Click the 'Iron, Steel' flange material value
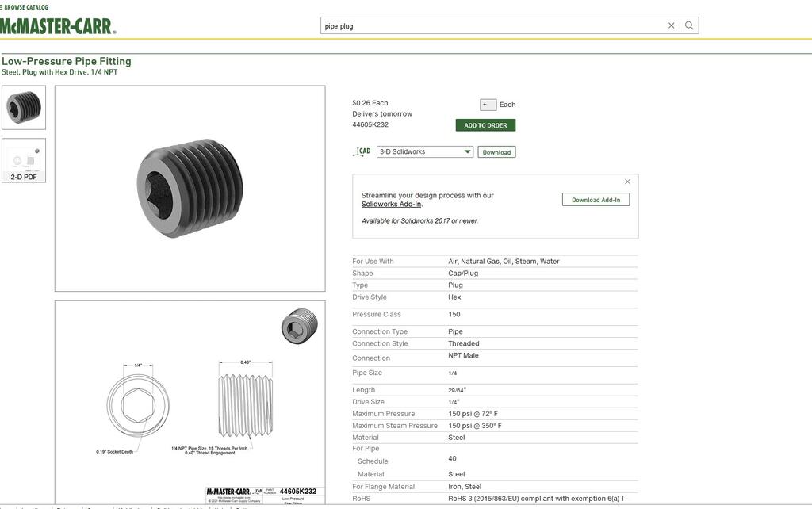812x509 pixels. pyautogui.click(x=465, y=487)
